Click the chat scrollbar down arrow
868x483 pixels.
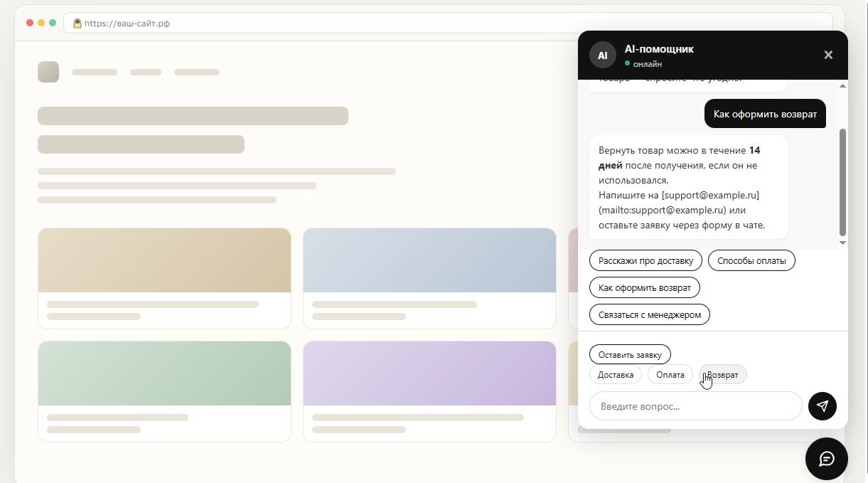tap(842, 243)
